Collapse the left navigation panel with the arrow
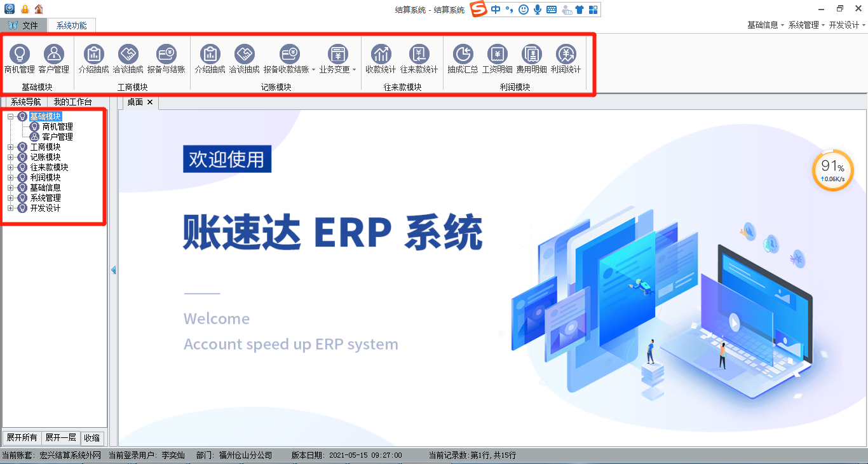This screenshot has width=868, height=464. (x=113, y=270)
